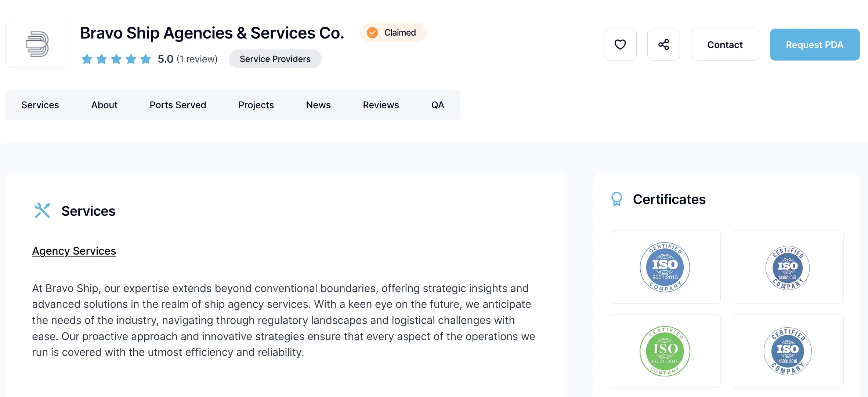View the green ISO 14001:2015 certificate
Screen dimensions: 868x397
coord(665,351)
